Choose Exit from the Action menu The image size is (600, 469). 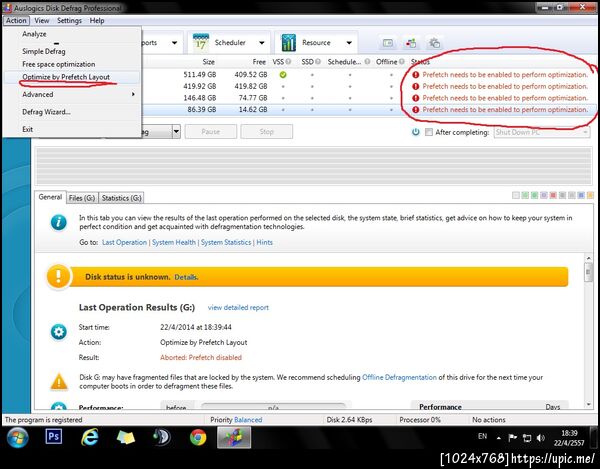coord(72,129)
